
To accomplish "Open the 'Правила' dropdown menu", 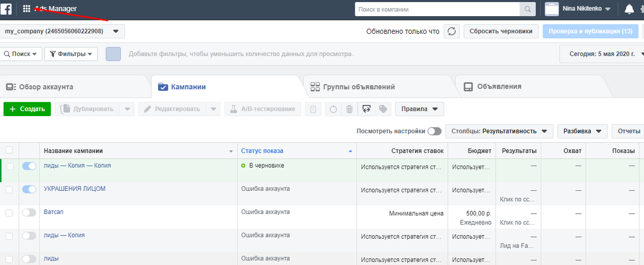I will tap(419, 109).
